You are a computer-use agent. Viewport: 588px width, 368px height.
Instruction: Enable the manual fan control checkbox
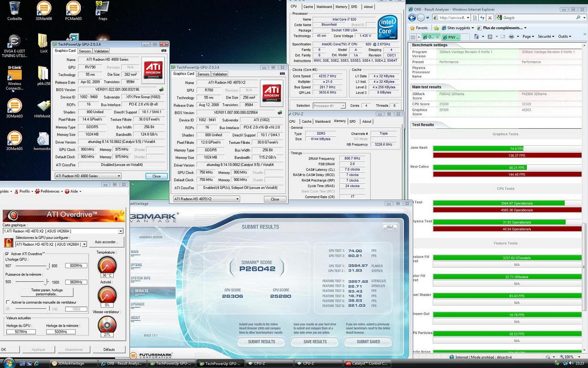point(8,302)
